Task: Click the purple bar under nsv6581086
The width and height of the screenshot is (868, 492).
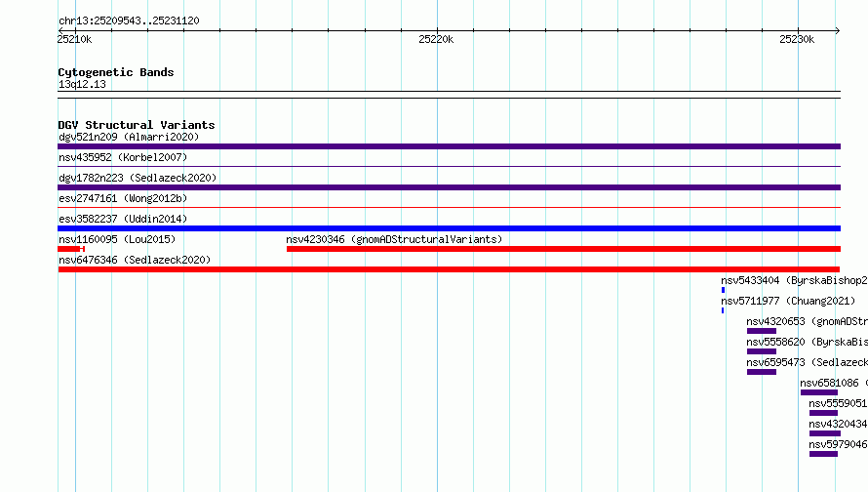Action: [819, 392]
